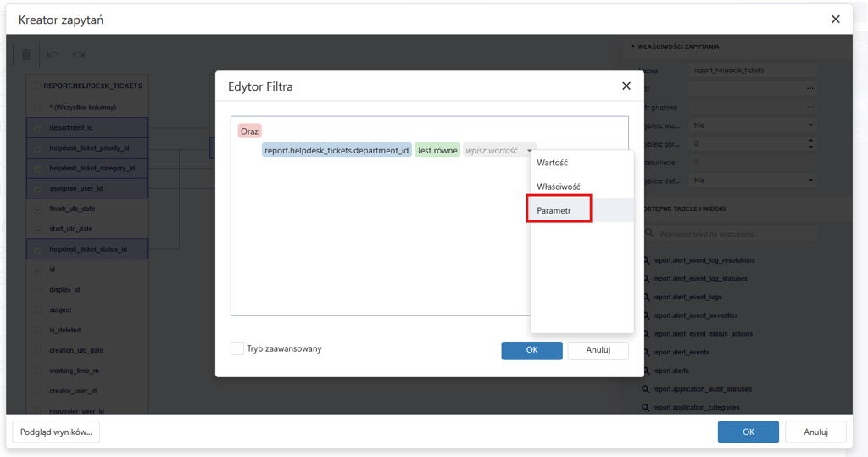Open the dropdown arrow next to 'wpisz wartość'
This screenshot has height=457, width=868.
[530, 151]
